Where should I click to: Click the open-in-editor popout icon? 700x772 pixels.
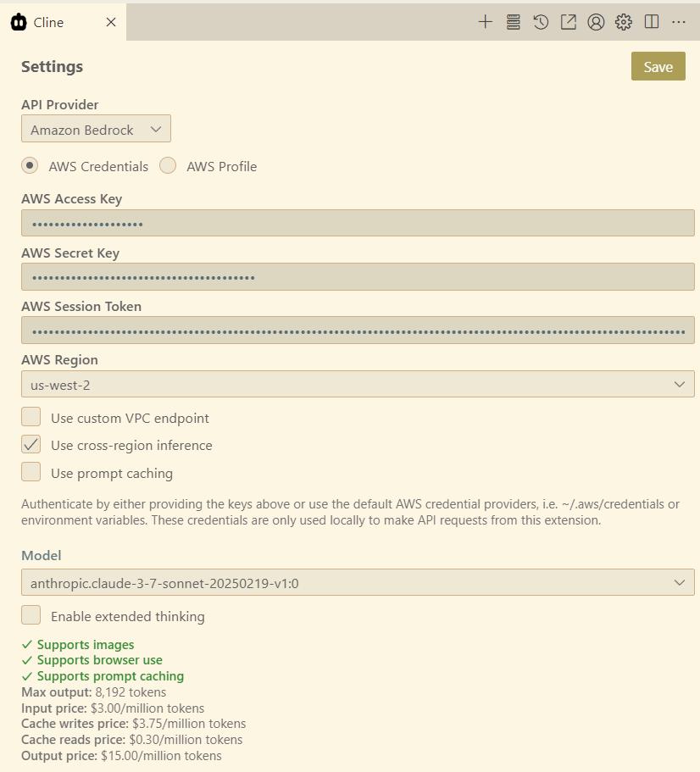[569, 22]
